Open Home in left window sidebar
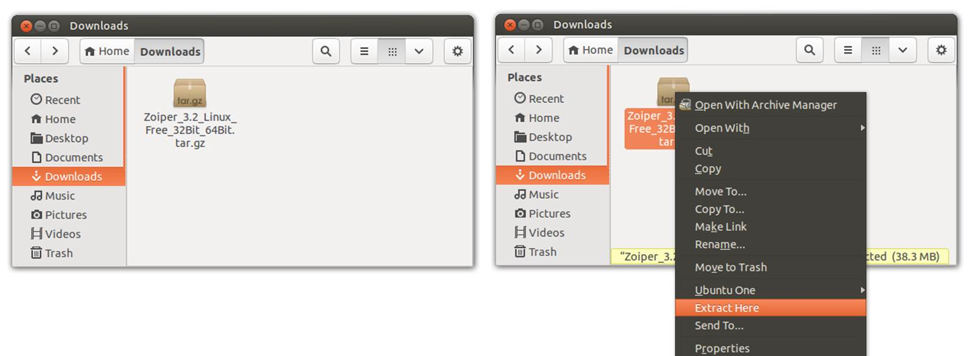Screen dimensions: 980x356 pos(69,119)
